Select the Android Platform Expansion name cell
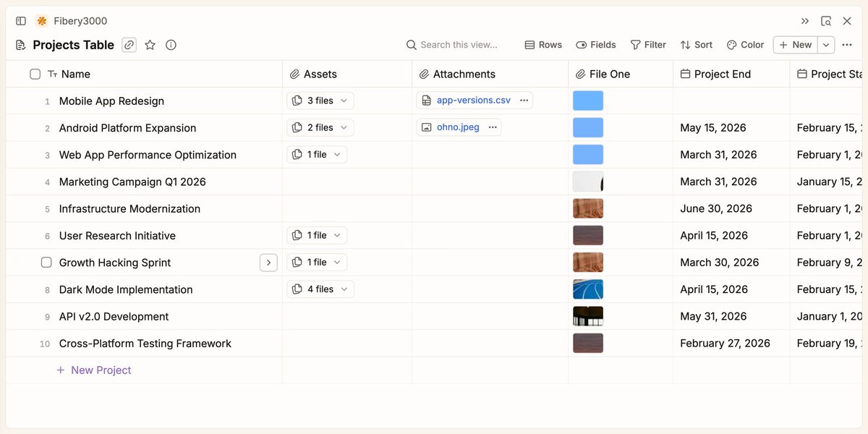868x434 pixels. point(128,128)
